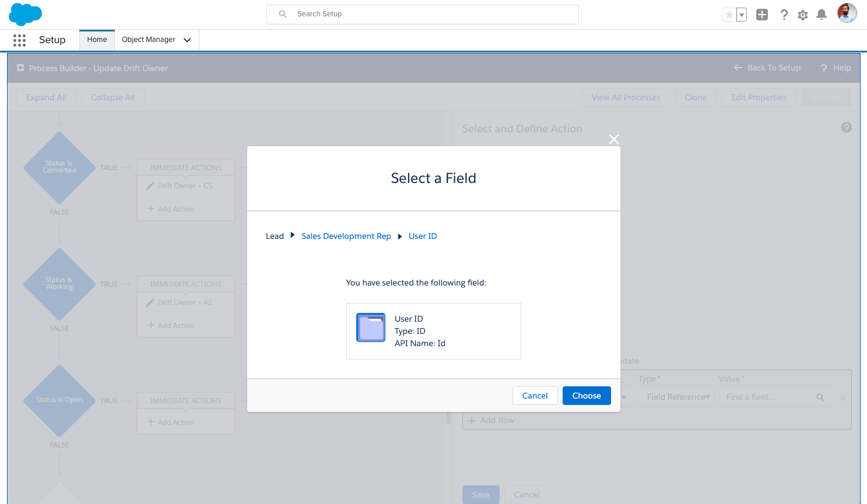Click the Find a field input
This screenshot has height=504, width=867.
point(776,397)
